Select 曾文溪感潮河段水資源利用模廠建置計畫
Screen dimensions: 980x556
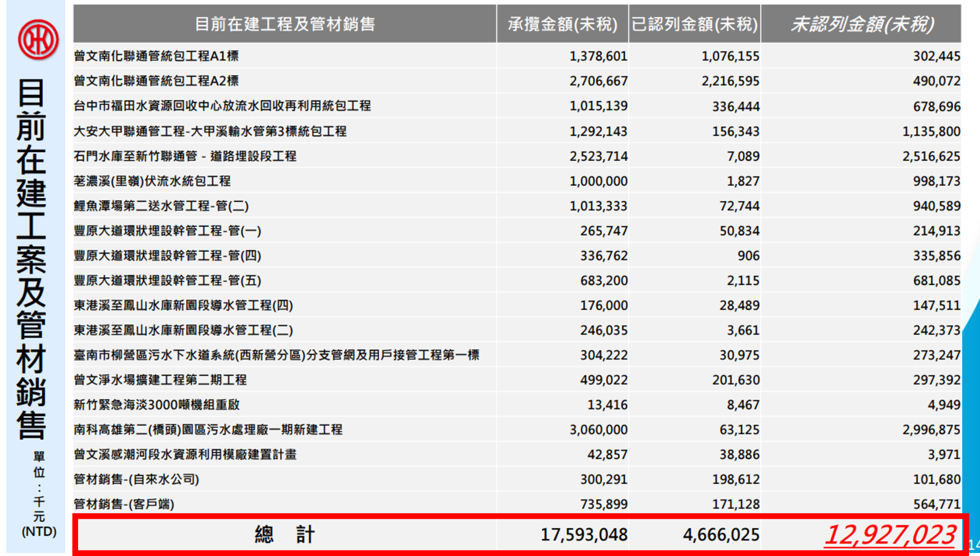point(185,454)
